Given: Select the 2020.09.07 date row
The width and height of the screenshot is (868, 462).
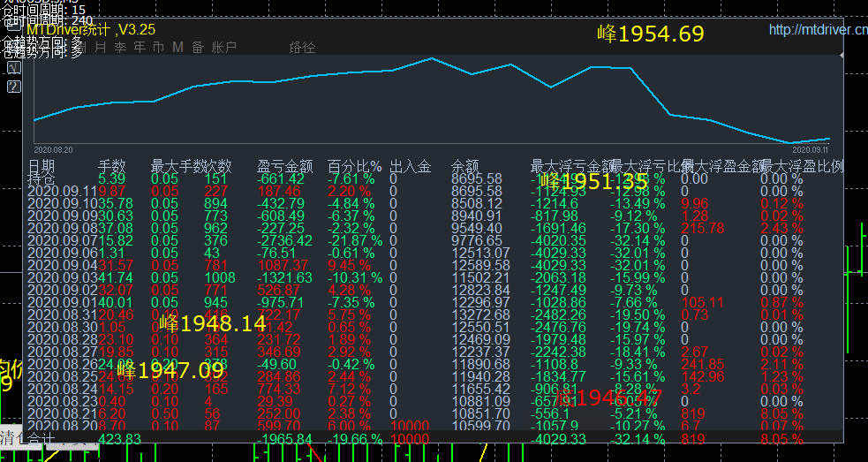Looking at the screenshot, I should coord(63,240).
